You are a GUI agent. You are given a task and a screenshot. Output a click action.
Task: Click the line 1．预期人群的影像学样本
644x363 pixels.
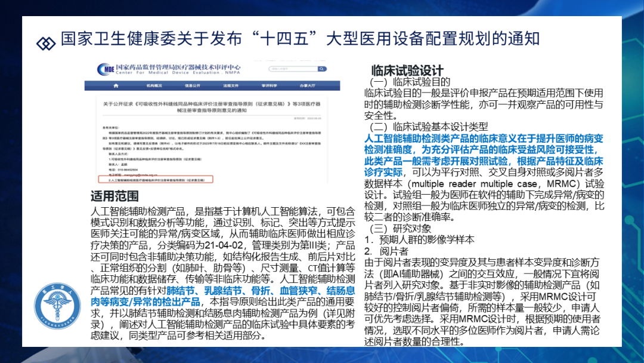point(419,239)
